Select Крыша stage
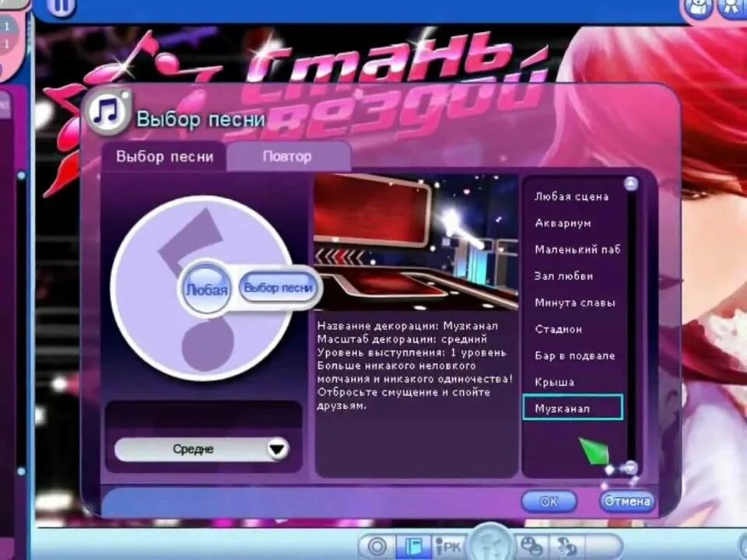The image size is (747, 560). [x=555, y=382]
